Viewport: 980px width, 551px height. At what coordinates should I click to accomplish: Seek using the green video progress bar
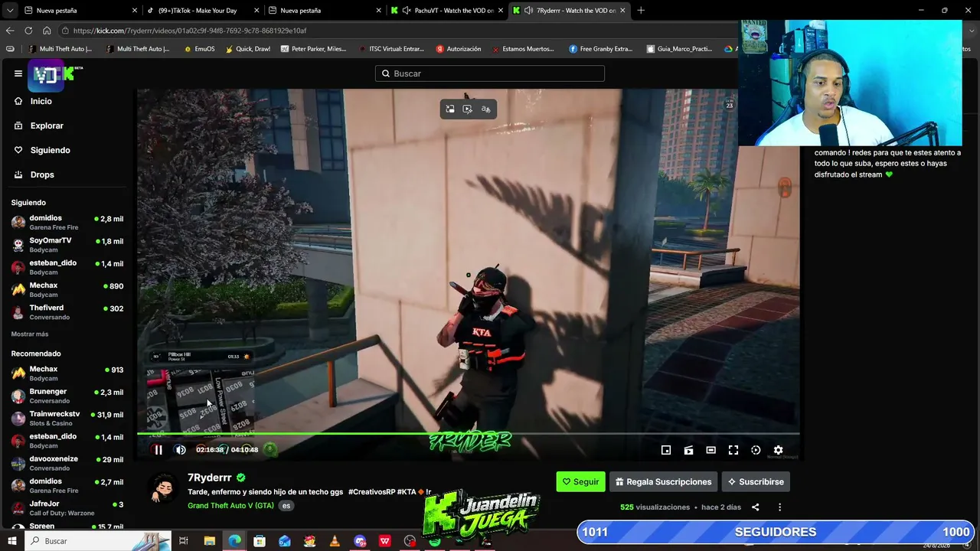[x=469, y=434]
